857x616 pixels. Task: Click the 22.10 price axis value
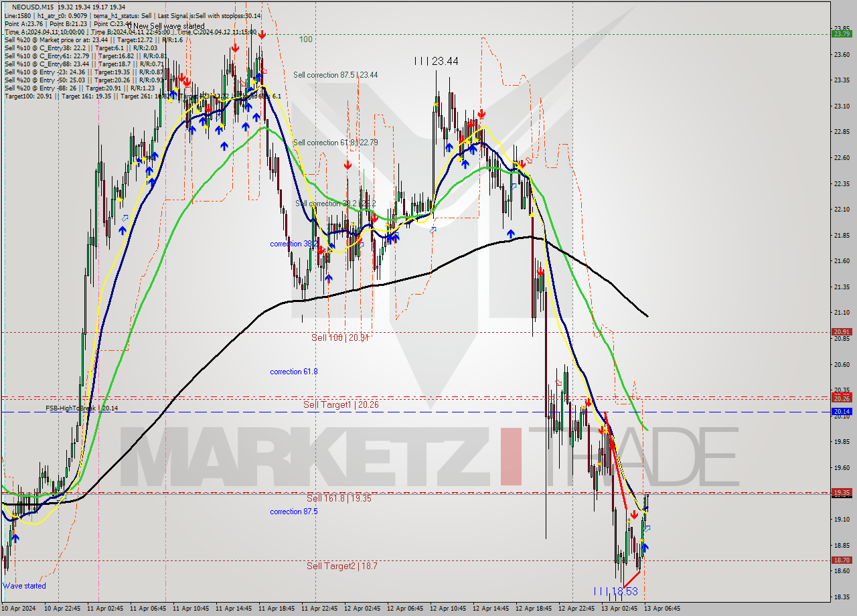(x=842, y=209)
